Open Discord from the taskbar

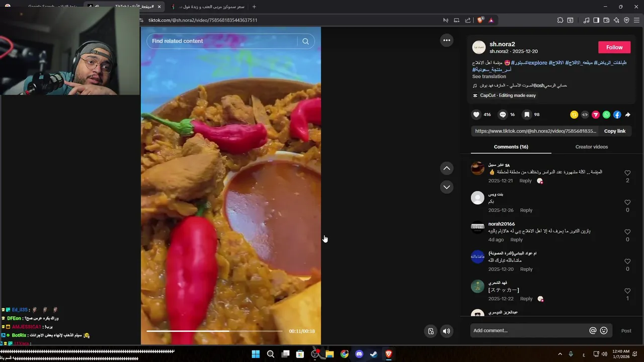pos(359,354)
